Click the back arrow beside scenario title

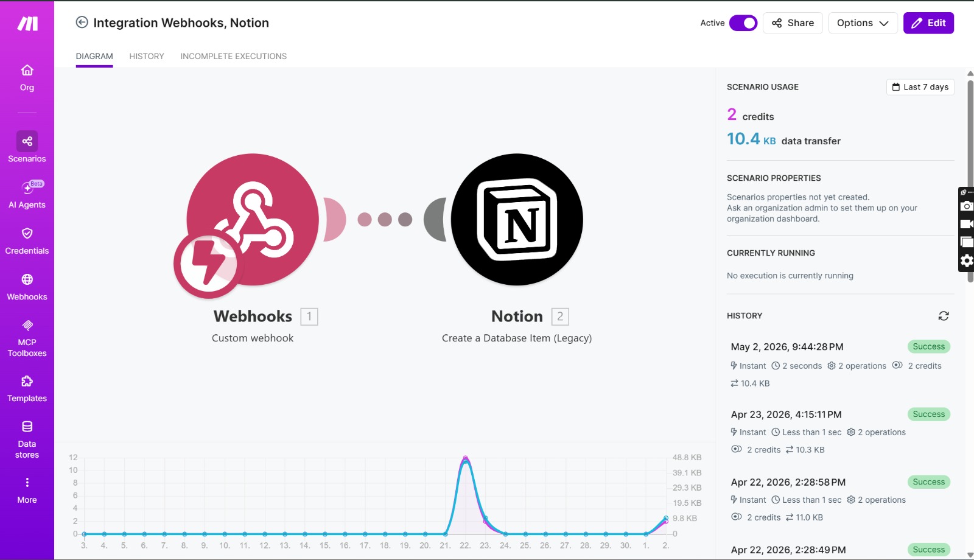tap(82, 23)
